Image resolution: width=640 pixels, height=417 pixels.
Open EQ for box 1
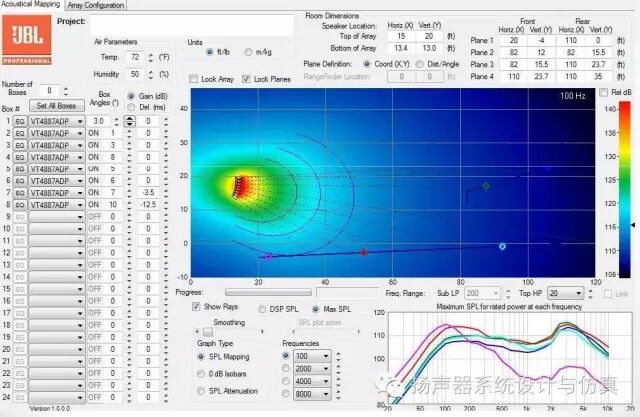pyautogui.click(x=19, y=120)
